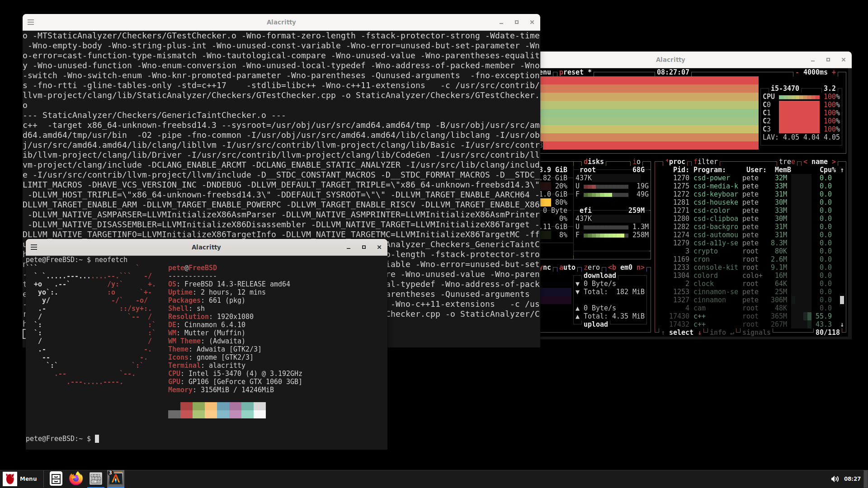Toggle auto scaling in btop net box

[567, 267]
